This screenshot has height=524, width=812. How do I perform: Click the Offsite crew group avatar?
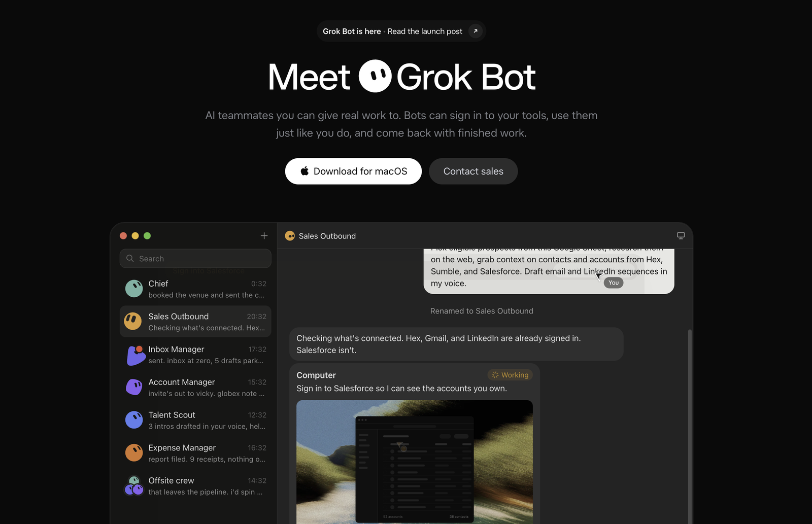tap(134, 485)
